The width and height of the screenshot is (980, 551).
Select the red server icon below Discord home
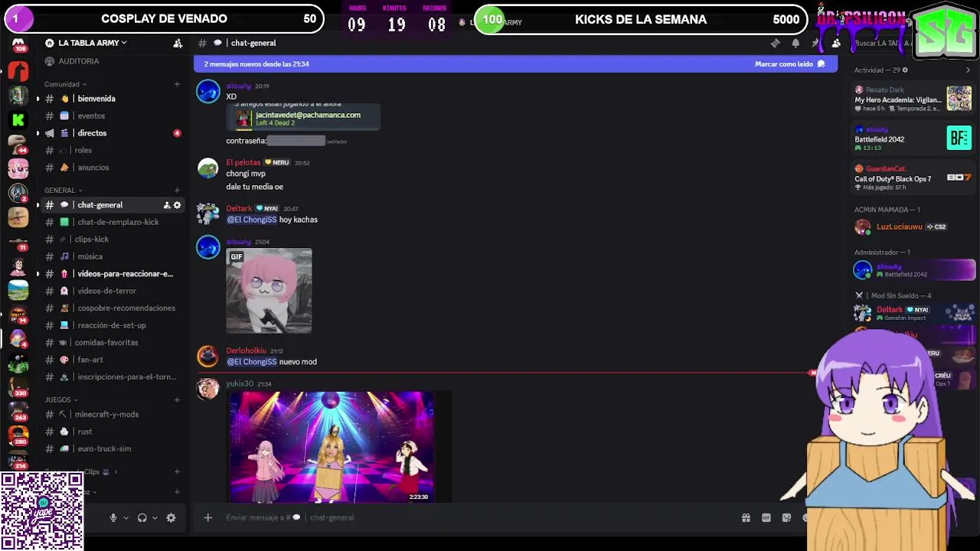click(x=18, y=71)
